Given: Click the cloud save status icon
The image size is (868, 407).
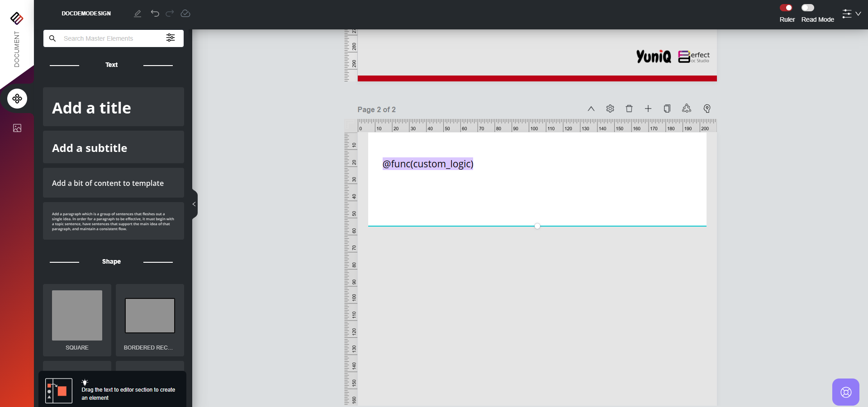Looking at the screenshot, I should pyautogui.click(x=185, y=14).
